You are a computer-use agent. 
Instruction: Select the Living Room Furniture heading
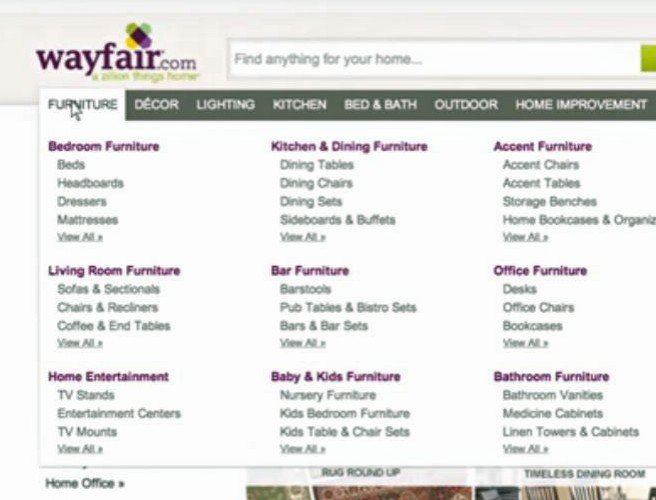coord(114,271)
